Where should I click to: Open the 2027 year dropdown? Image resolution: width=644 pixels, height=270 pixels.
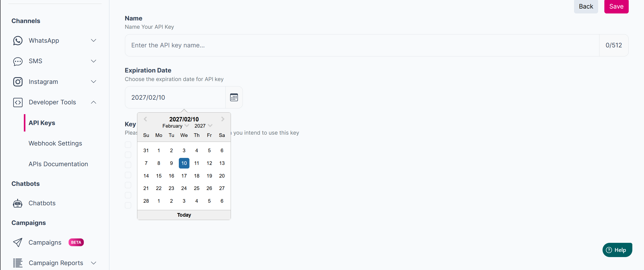[203, 126]
